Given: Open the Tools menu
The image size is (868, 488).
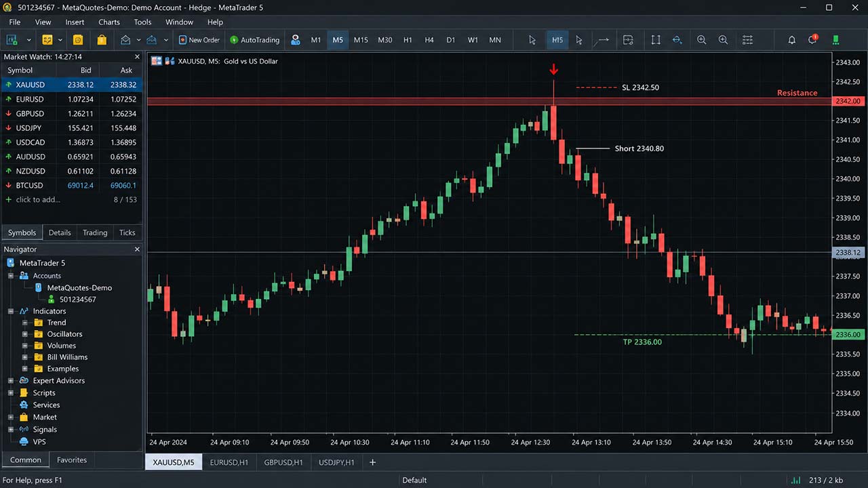Looking at the screenshot, I should [x=142, y=22].
